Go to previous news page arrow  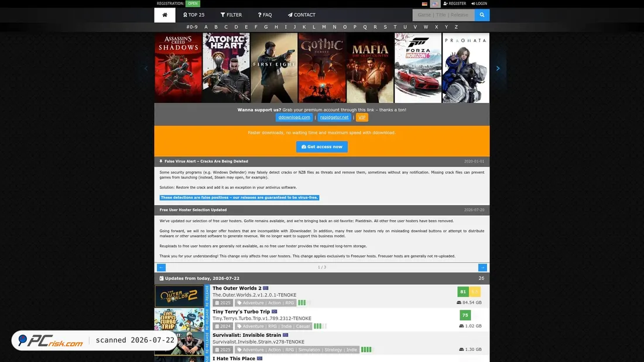click(x=162, y=268)
